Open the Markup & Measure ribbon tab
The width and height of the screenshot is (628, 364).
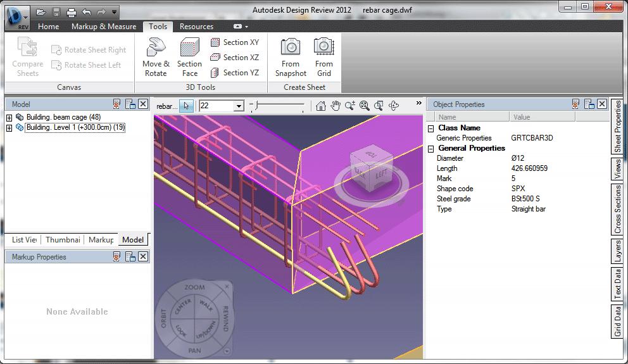(104, 27)
